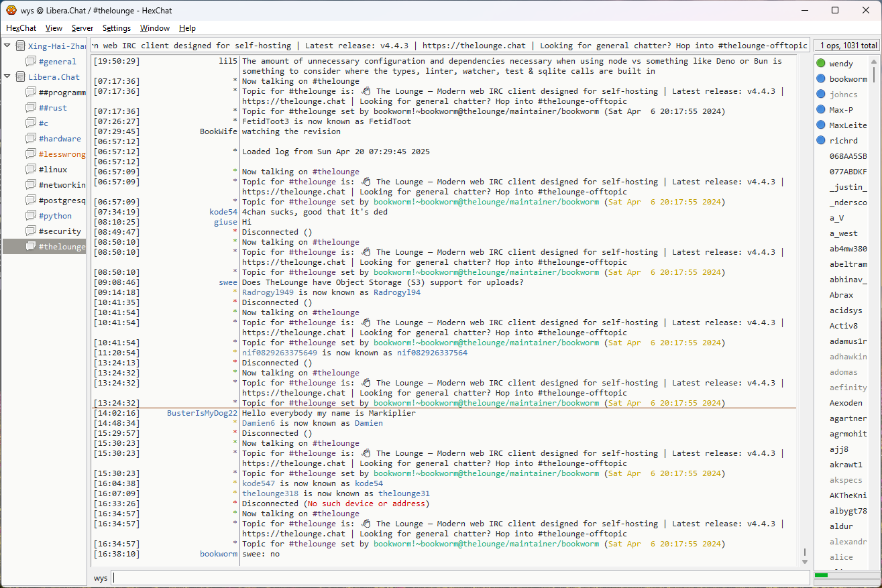Open the HexChat menu
The image size is (882, 588).
(x=21, y=28)
